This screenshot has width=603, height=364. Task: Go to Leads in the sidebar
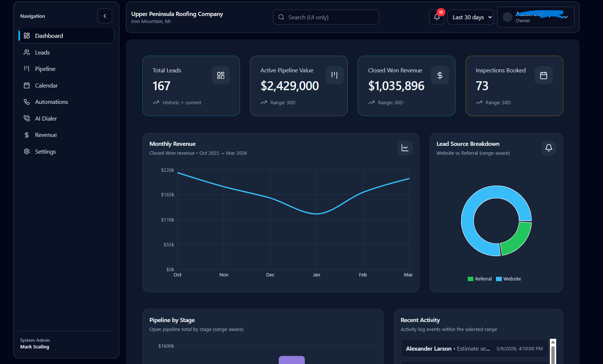(x=66, y=52)
